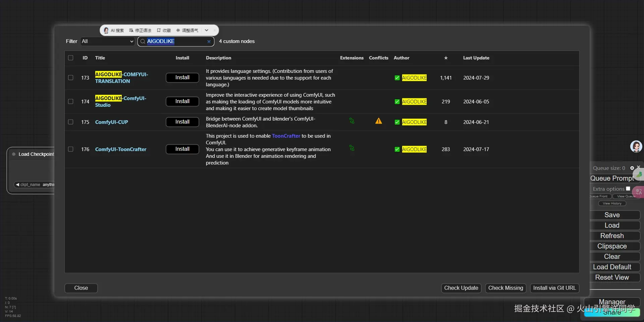This screenshot has width=644, height=322.
Task: Click the green verified check in row 173
Action: (x=397, y=78)
